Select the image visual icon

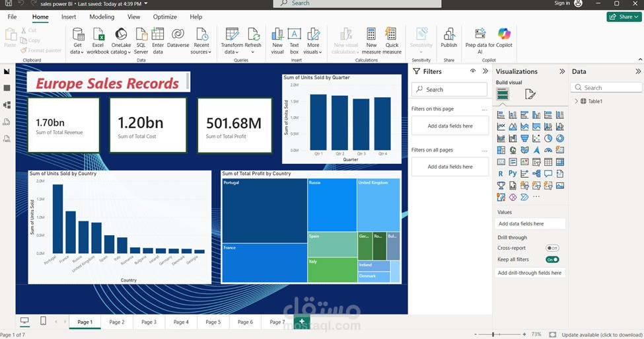(x=560, y=186)
